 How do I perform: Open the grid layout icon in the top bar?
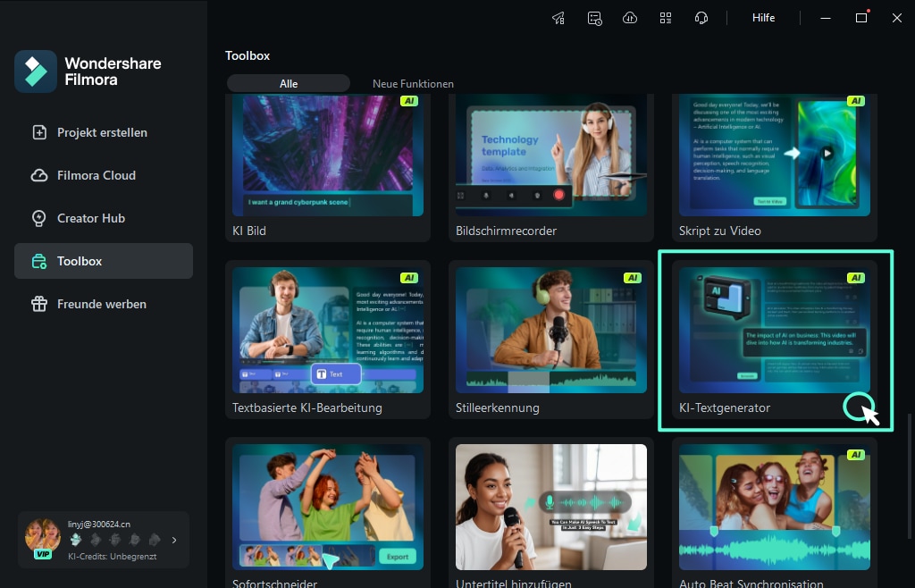coord(666,18)
